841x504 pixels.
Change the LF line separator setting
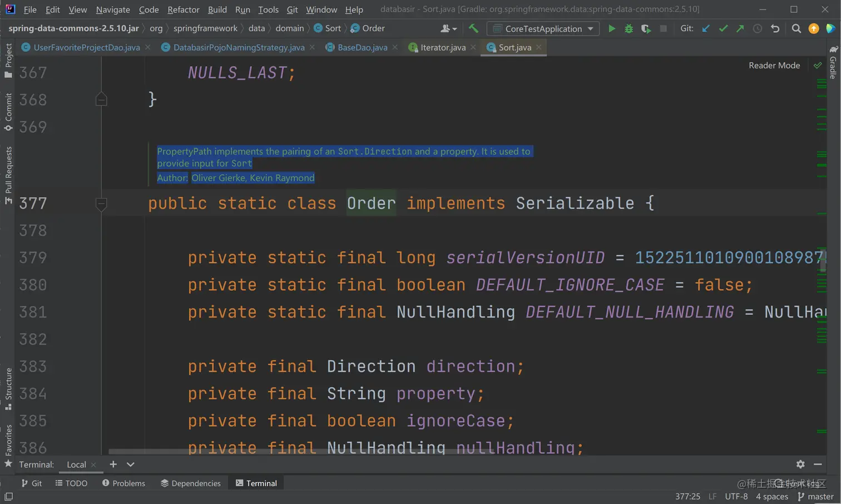(713, 496)
